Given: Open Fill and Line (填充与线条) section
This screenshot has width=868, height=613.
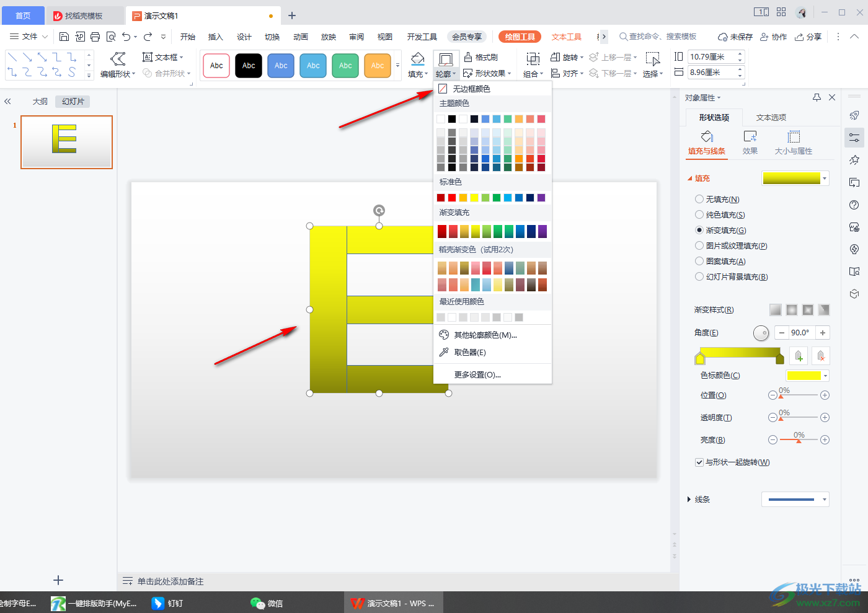Looking at the screenshot, I should tap(707, 143).
